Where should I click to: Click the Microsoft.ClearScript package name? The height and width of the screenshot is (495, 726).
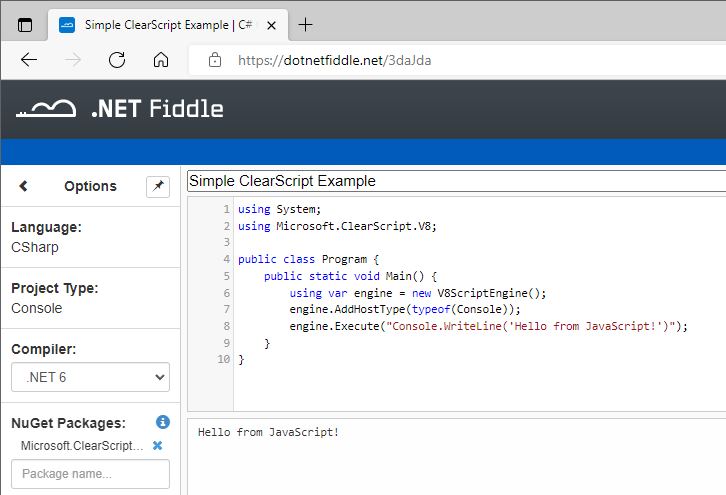point(82,445)
